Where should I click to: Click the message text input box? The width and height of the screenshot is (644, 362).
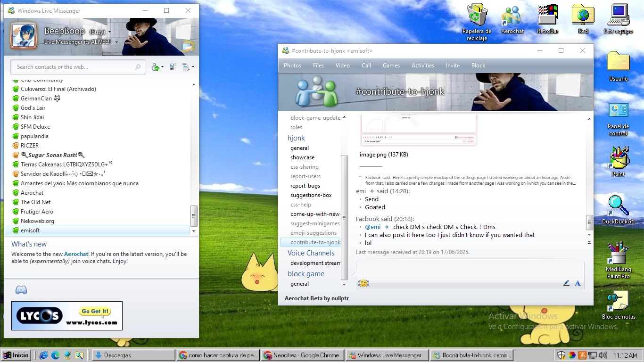(x=470, y=269)
